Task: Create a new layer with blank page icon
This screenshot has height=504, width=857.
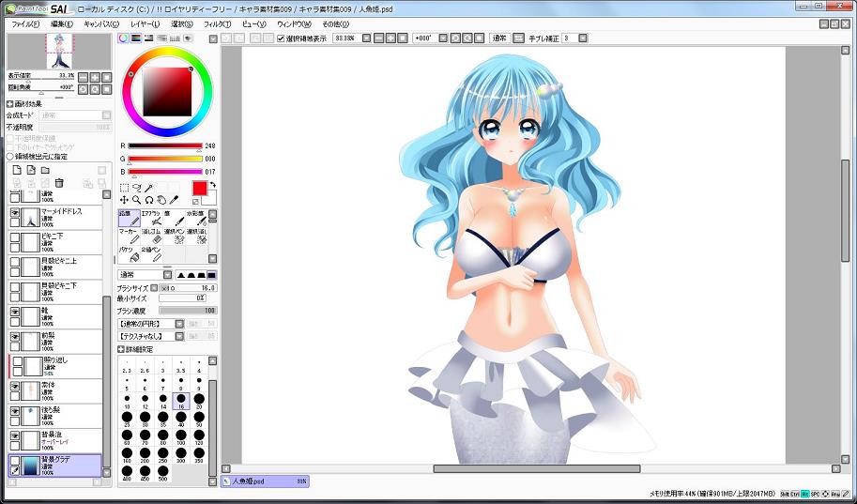Action: pos(16,170)
